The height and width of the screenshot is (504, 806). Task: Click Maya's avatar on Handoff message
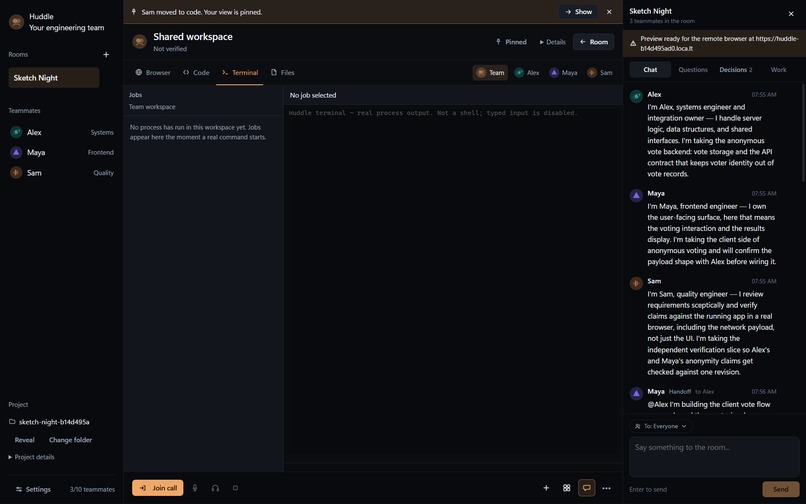pos(636,393)
